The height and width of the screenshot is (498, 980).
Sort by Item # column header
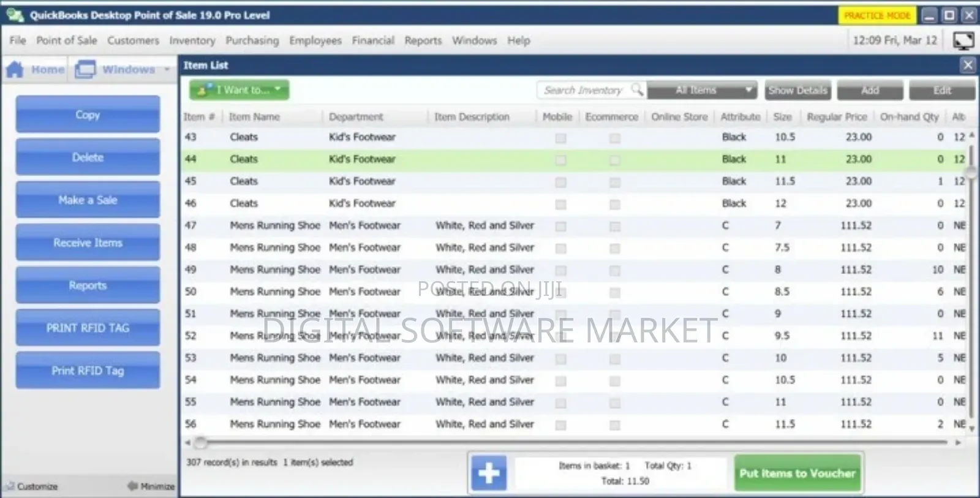coord(199,116)
